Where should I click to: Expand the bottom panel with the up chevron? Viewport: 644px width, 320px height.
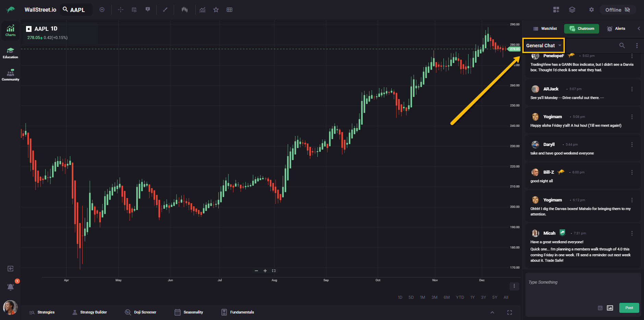pyautogui.click(x=492, y=312)
